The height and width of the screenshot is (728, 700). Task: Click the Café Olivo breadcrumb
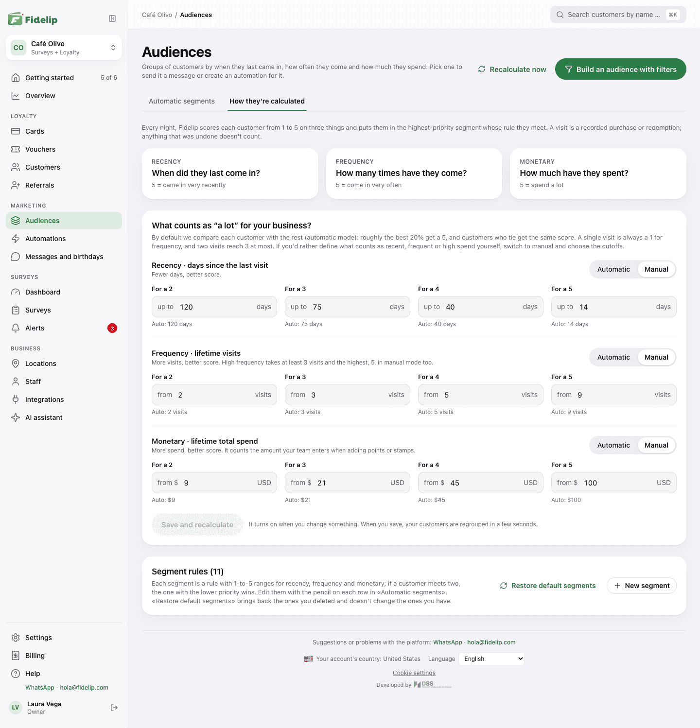tap(157, 15)
